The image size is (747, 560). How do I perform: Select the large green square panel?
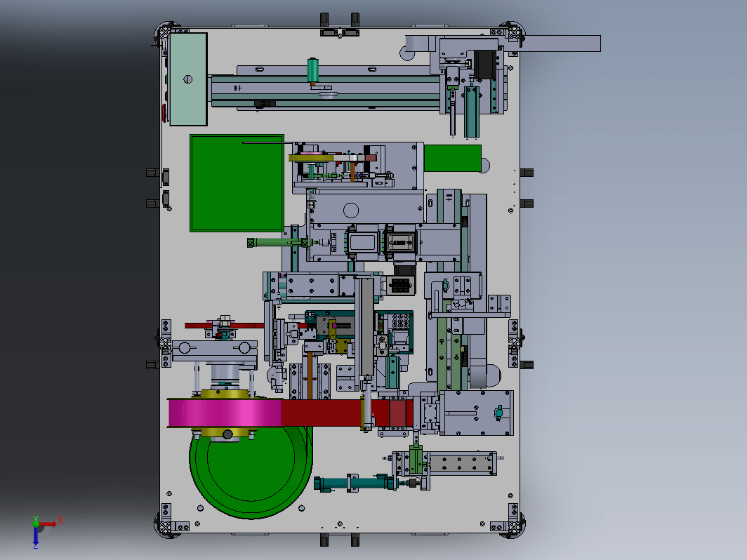point(237,183)
